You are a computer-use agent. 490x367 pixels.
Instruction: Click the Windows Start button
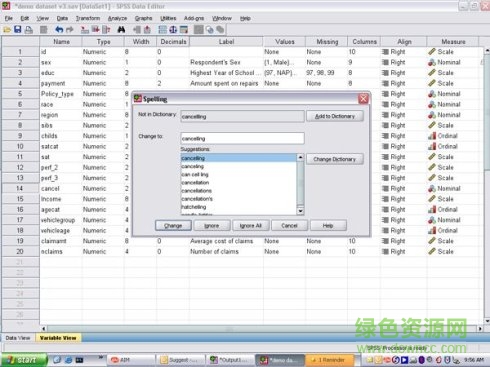click(24, 360)
